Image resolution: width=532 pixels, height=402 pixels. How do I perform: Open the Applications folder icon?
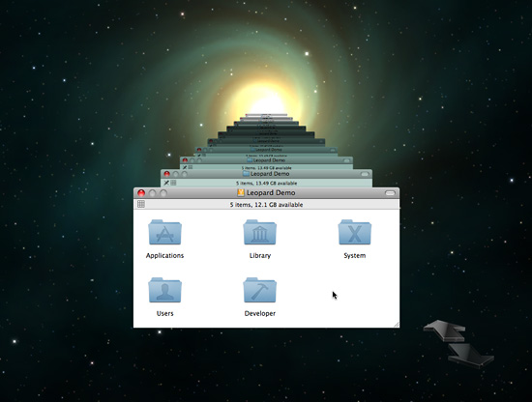point(164,232)
